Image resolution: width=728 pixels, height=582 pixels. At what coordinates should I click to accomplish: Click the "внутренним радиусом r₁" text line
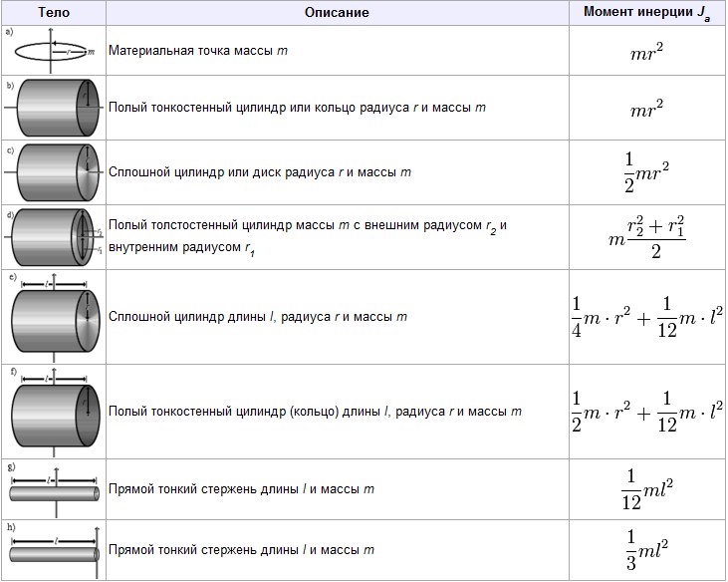(x=182, y=248)
